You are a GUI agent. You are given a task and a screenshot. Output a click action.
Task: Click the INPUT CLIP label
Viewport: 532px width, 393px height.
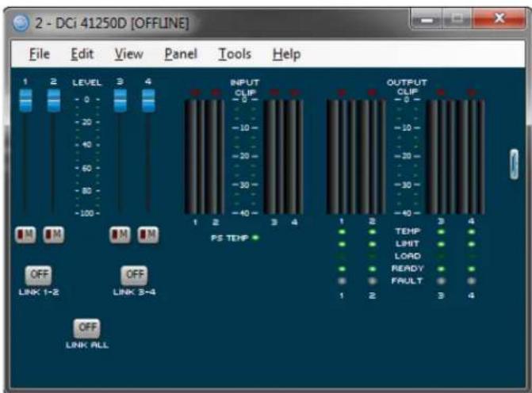point(245,87)
